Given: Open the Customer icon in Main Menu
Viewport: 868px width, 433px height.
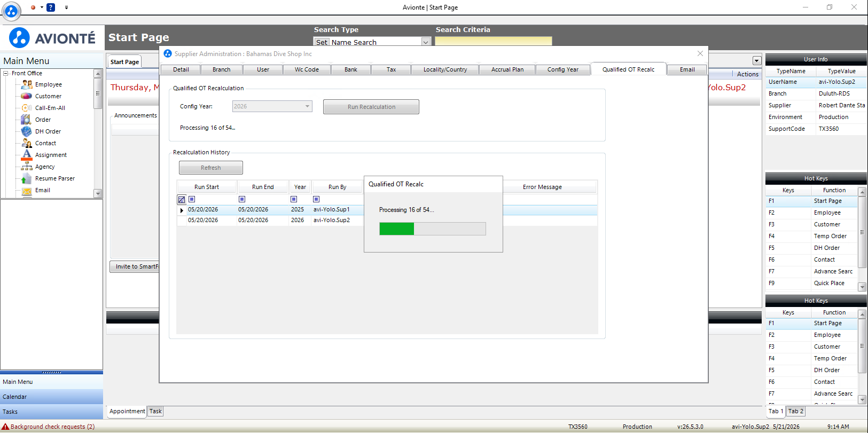Looking at the screenshot, I should point(27,96).
